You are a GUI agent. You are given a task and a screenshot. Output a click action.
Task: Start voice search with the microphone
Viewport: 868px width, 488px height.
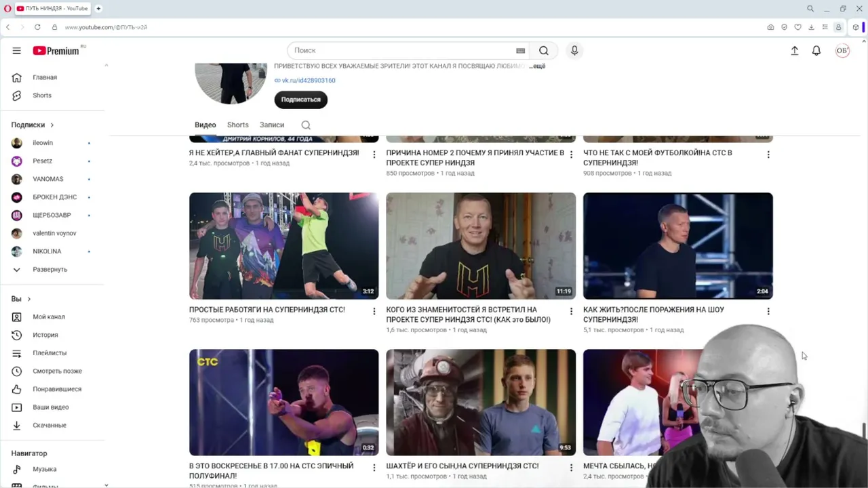(574, 50)
